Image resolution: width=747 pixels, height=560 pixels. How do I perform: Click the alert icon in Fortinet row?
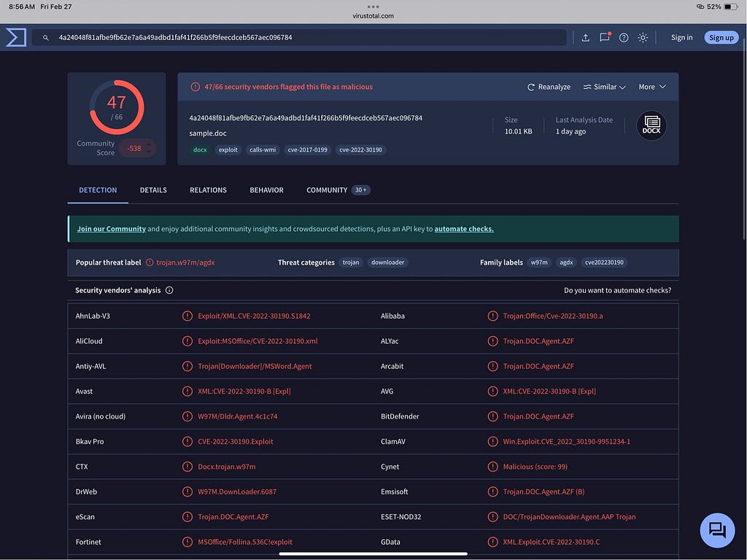pyautogui.click(x=187, y=542)
